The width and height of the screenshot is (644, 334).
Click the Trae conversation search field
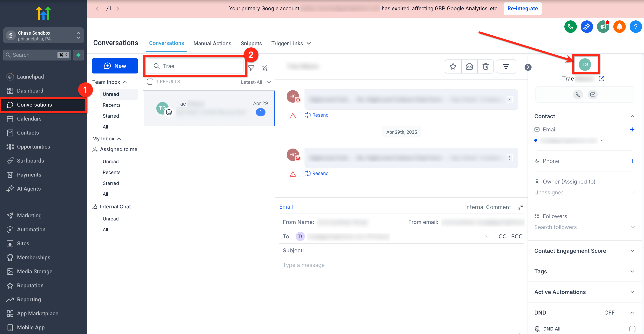(195, 66)
